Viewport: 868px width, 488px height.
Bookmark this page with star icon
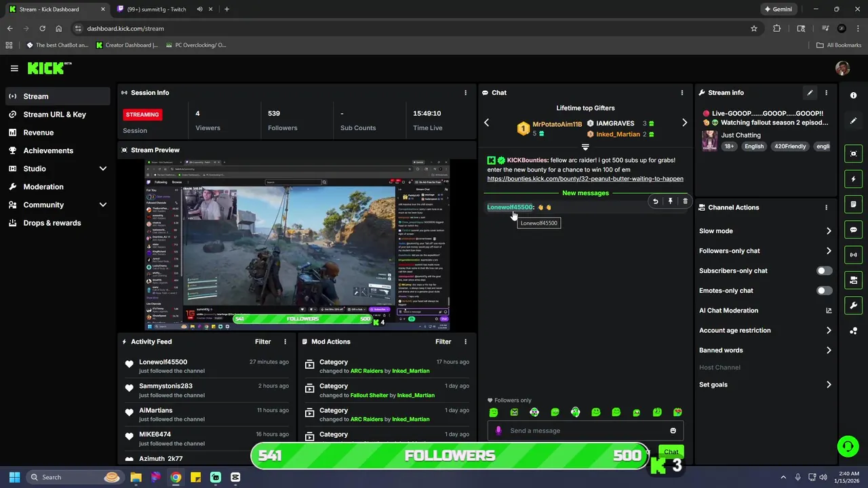pos(753,28)
